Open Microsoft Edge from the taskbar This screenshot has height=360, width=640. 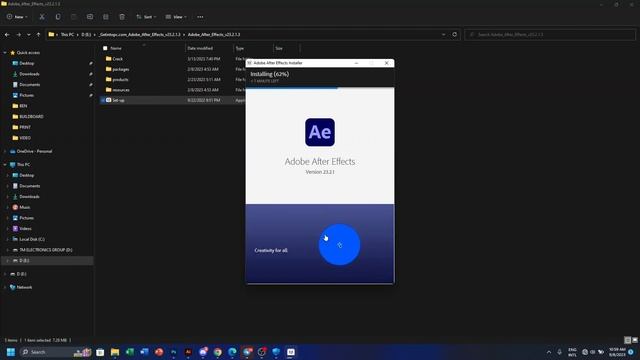(232, 352)
